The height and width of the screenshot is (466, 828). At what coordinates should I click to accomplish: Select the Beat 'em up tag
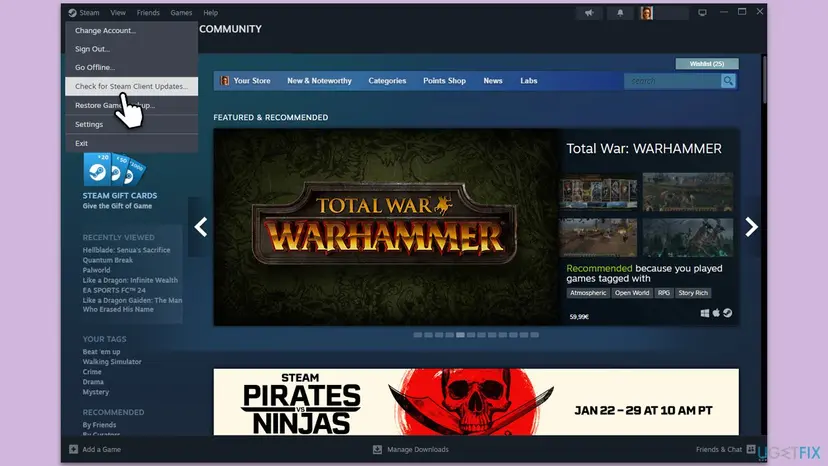click(101, 352)
